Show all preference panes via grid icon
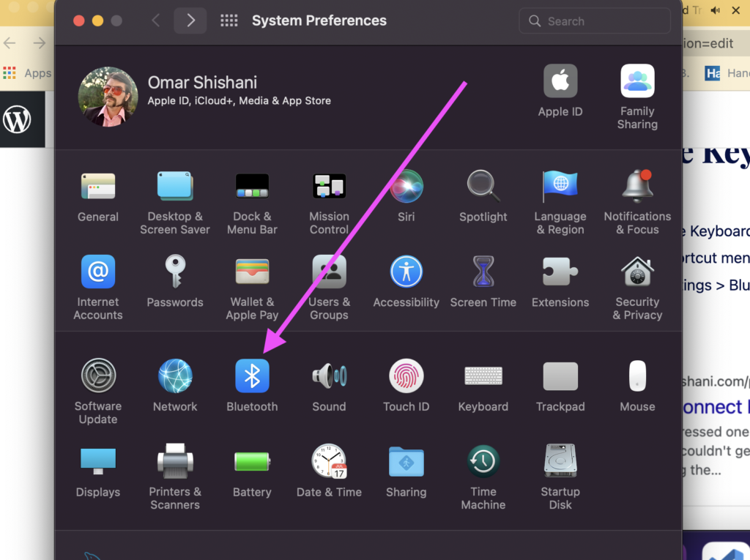 click(229, 20)
